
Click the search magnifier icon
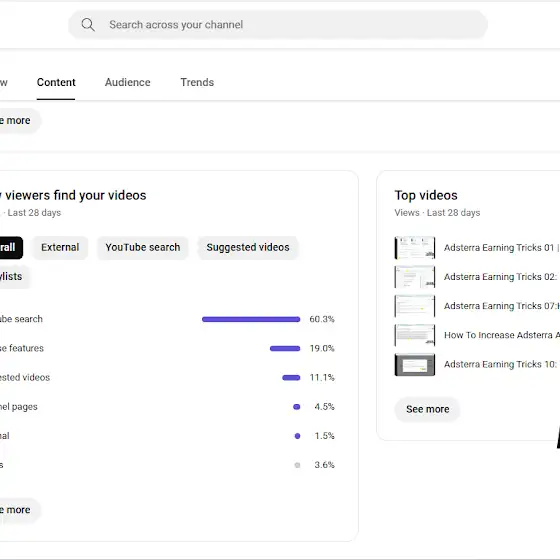88,25
